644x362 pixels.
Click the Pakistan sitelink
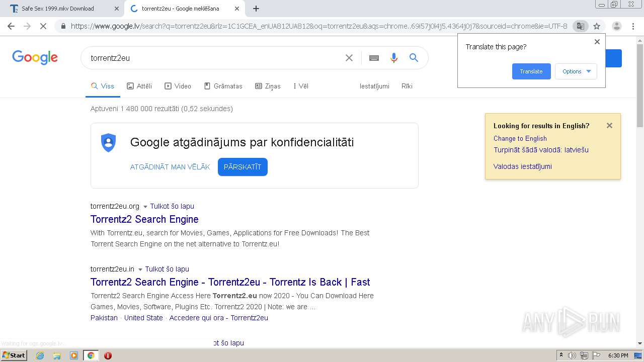104,318
